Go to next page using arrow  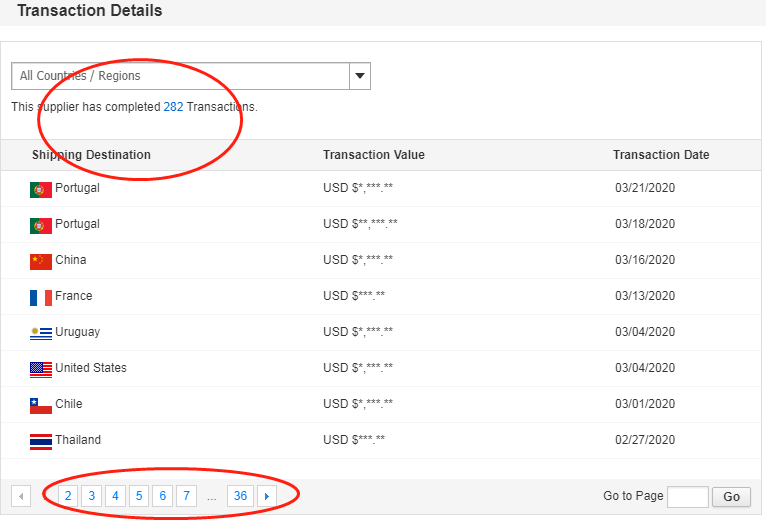coord(267,496)
